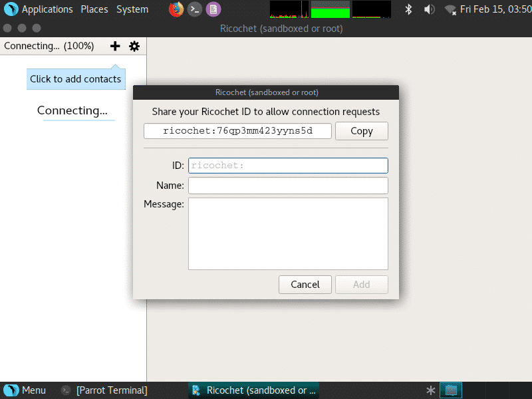Image resolution: width=532 pixels, height=399 pixels.
Task: Copy the Ricochet ID
Action: coord(362,131)
